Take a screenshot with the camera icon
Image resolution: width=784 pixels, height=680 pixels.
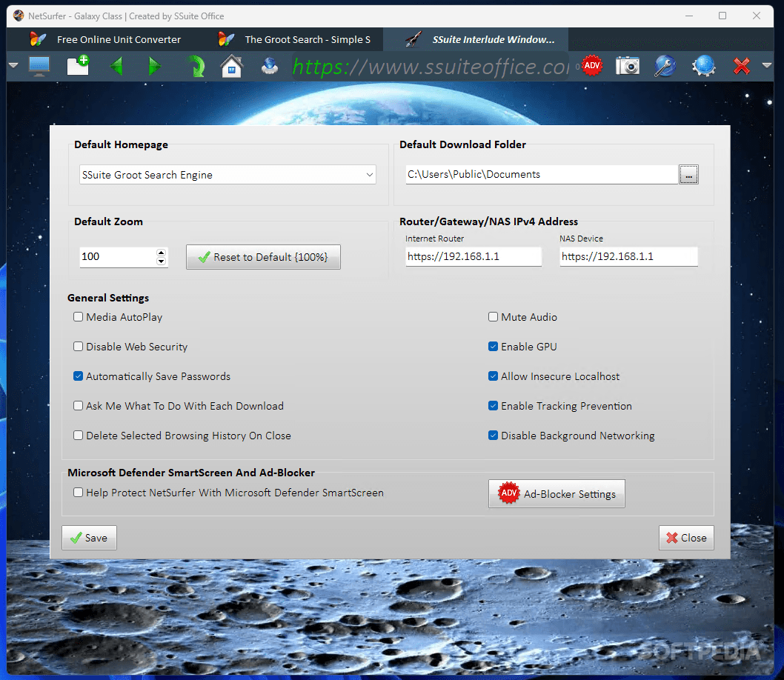click(628, 65)
